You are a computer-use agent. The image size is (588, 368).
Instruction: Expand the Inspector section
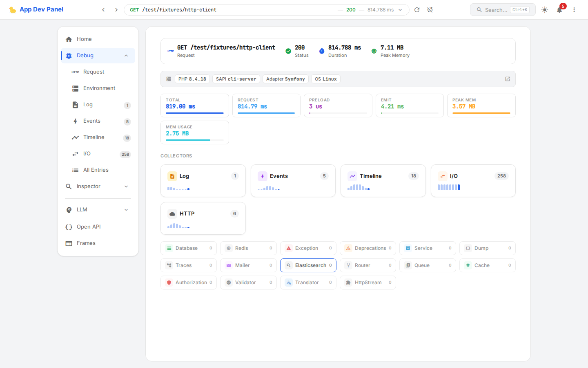point(98,186)
